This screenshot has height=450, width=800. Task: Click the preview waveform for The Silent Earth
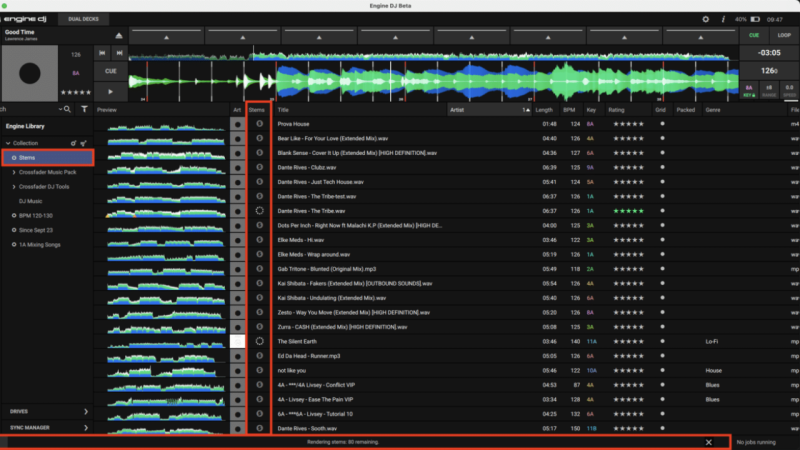pyautogui.click(x=166, y=343)
